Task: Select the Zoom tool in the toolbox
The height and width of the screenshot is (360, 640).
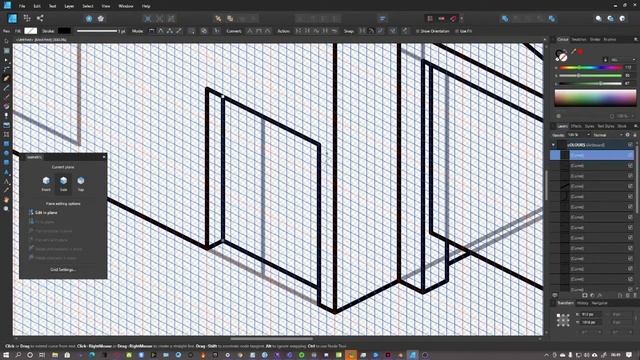Action: 6,209
